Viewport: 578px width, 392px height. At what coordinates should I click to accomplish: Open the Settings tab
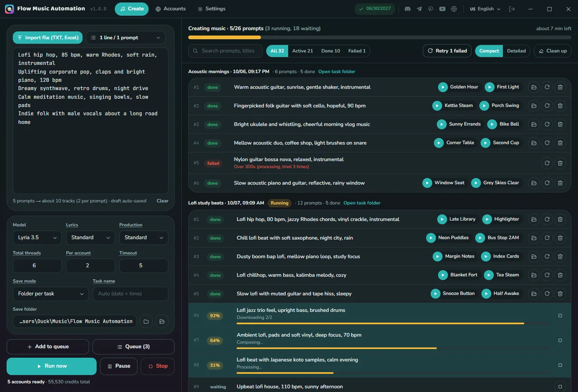tap(211, 9)
